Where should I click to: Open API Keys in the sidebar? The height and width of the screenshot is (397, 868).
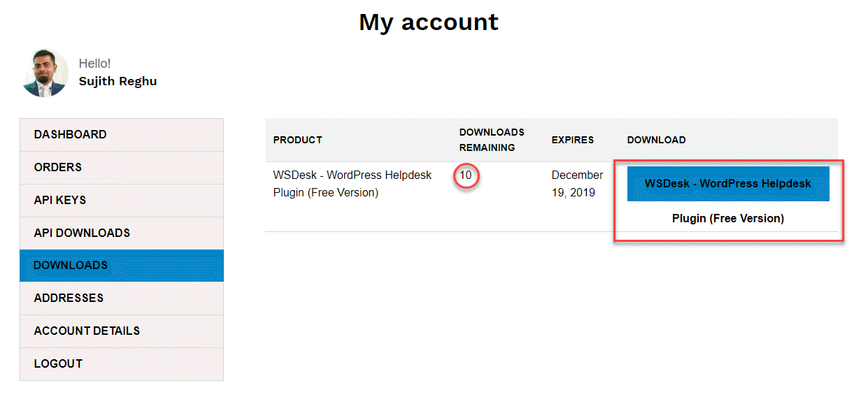pos(122,201)
